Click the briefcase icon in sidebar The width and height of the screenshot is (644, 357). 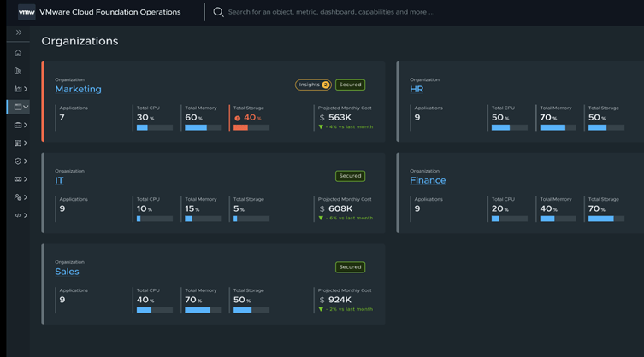click(18, 126)
